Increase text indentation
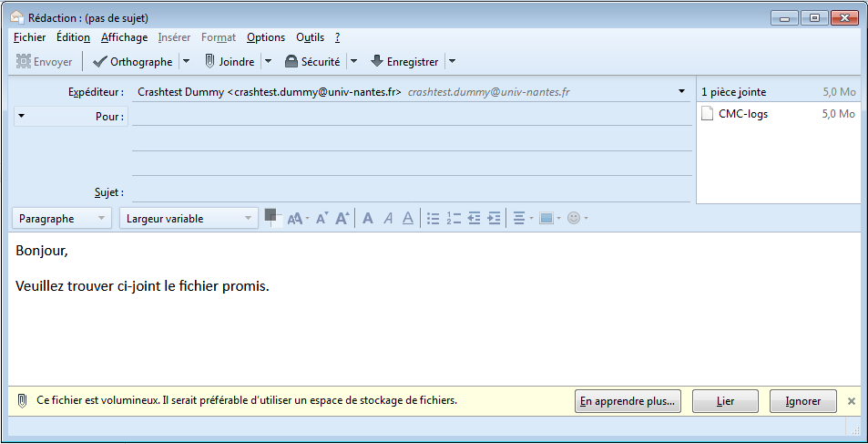 coord(494,219)
